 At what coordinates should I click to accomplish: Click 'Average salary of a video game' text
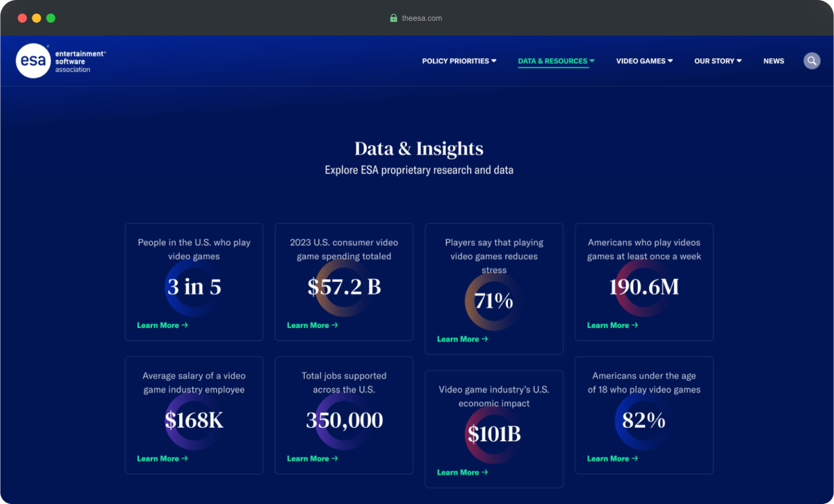[194, 382]
